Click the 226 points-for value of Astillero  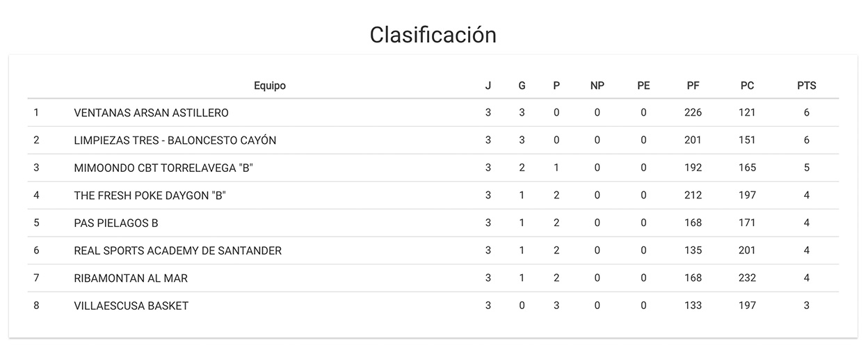(693, 113)
